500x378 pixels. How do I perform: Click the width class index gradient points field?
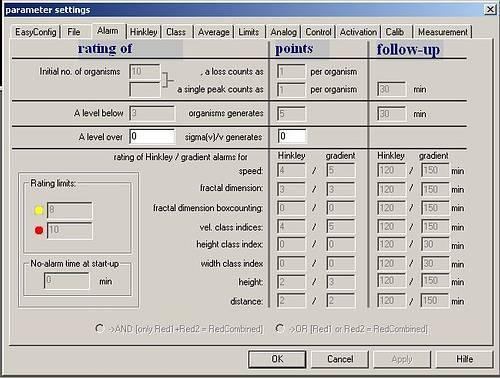[341, 264]
